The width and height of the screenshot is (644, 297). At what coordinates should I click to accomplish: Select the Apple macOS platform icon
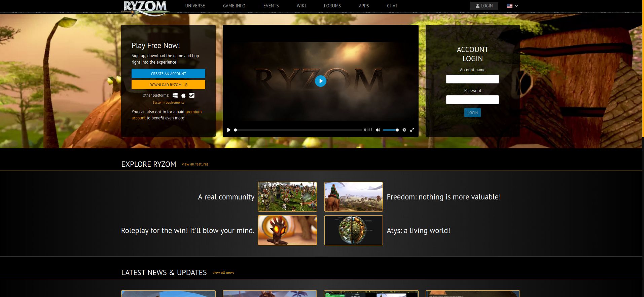(183, 96)
